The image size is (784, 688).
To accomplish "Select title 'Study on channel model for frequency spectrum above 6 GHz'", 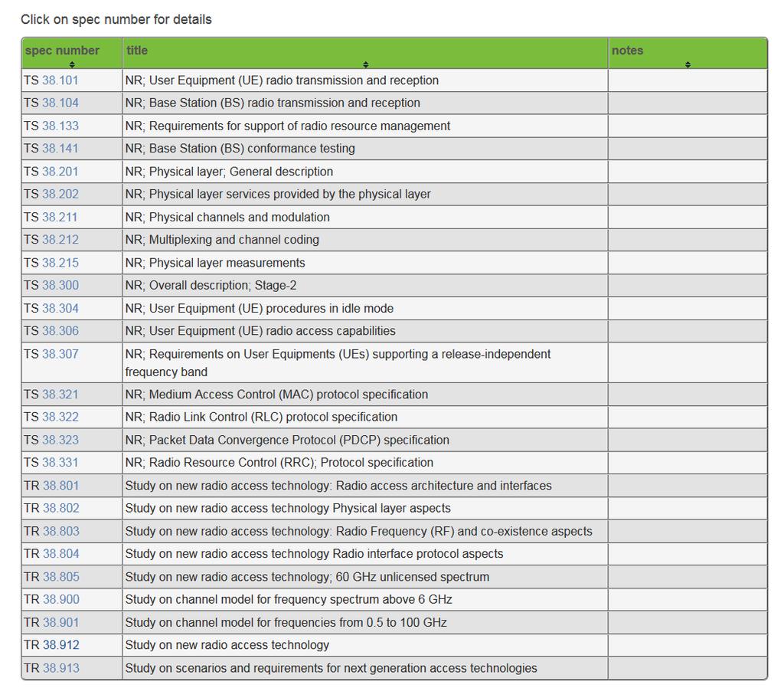I will point(289,599).
